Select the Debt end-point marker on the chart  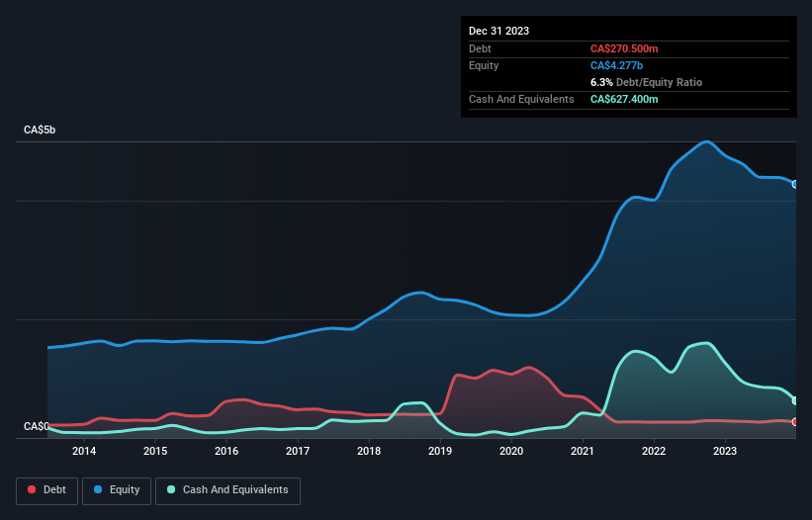coord(795,422)
